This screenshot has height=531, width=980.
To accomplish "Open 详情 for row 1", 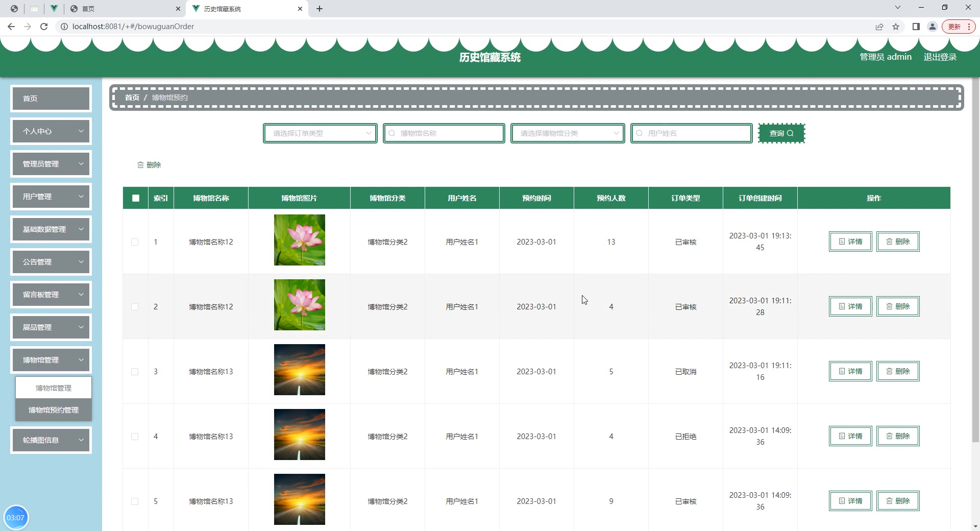I will pyautogui.click(x=850, y=242).
